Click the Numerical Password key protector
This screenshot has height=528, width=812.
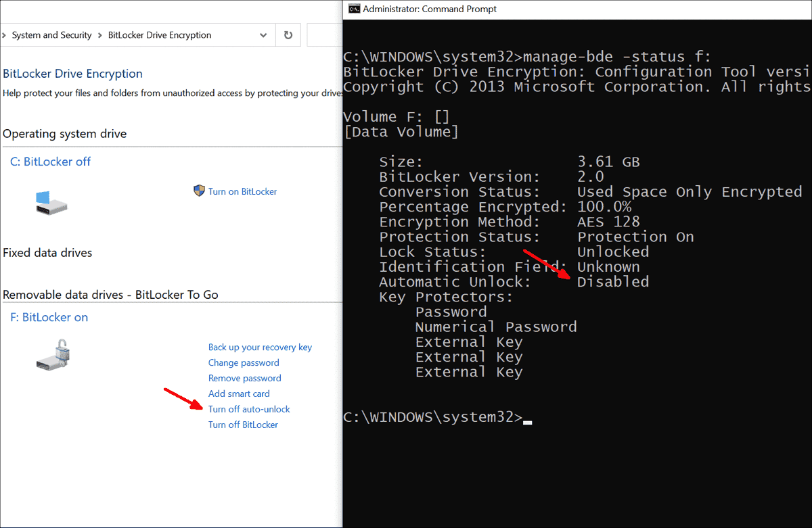point(496,327)
